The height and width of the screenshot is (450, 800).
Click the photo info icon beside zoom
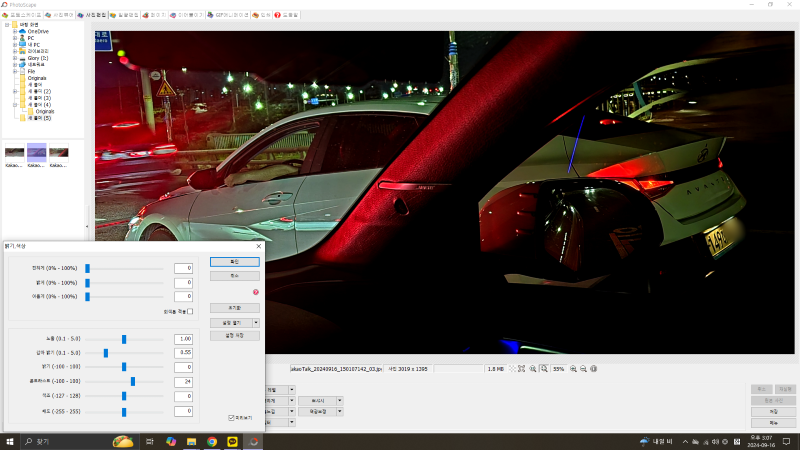coord(594,369)
